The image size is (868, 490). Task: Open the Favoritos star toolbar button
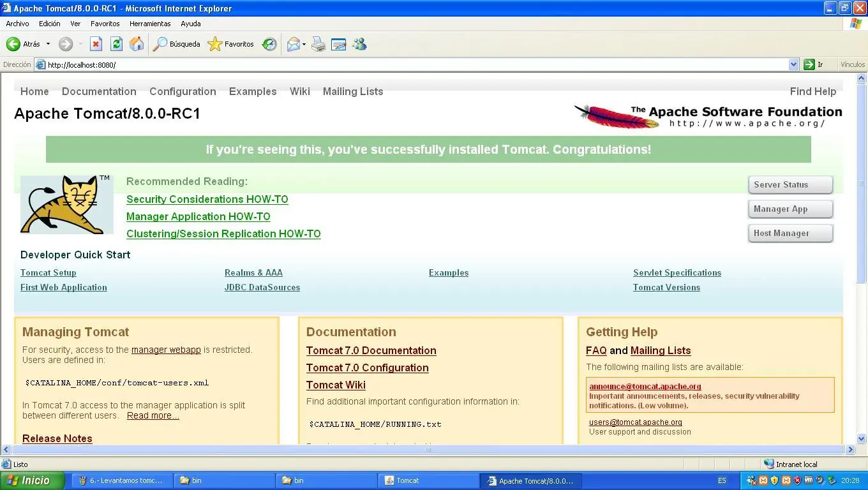pos(231,44)
